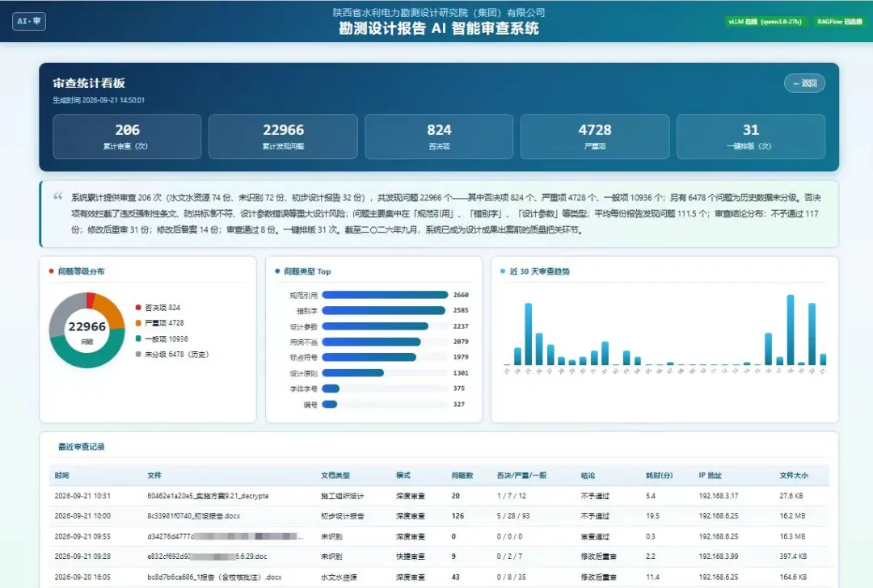Sort by the 结论 column header
This screenshot has height=588, width=873.
(x=588, y=475)
